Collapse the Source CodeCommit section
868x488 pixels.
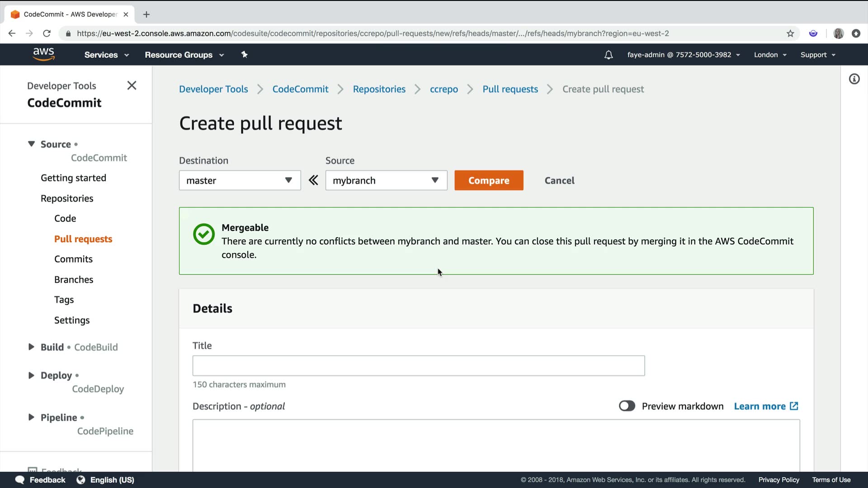coord(31,144)
